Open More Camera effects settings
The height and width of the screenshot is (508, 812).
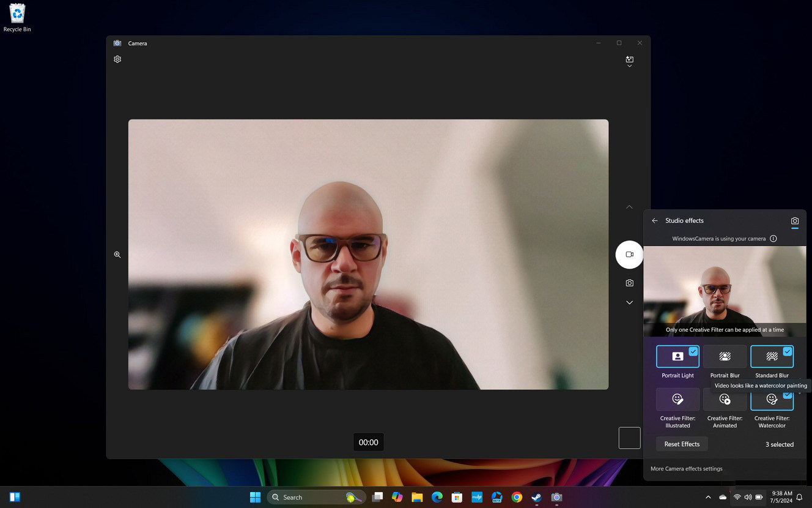coord(686,469)
